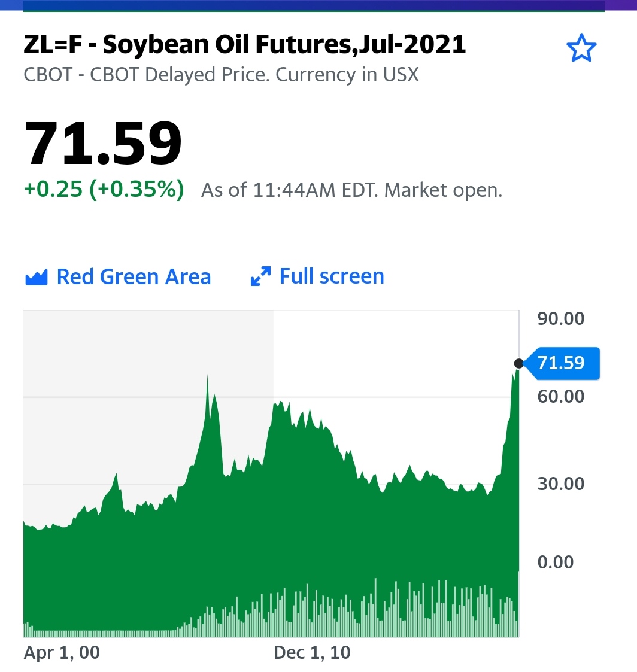Open chart in Full screen
Viewport: 637px width, 672px height.
pyautogui.click(x=318, y=276)
